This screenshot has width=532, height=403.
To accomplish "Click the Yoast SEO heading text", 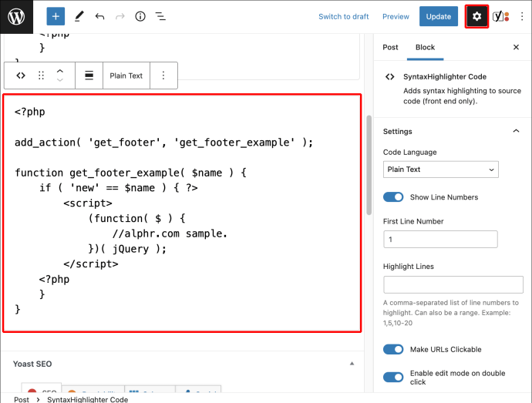I will click(32, 364).
